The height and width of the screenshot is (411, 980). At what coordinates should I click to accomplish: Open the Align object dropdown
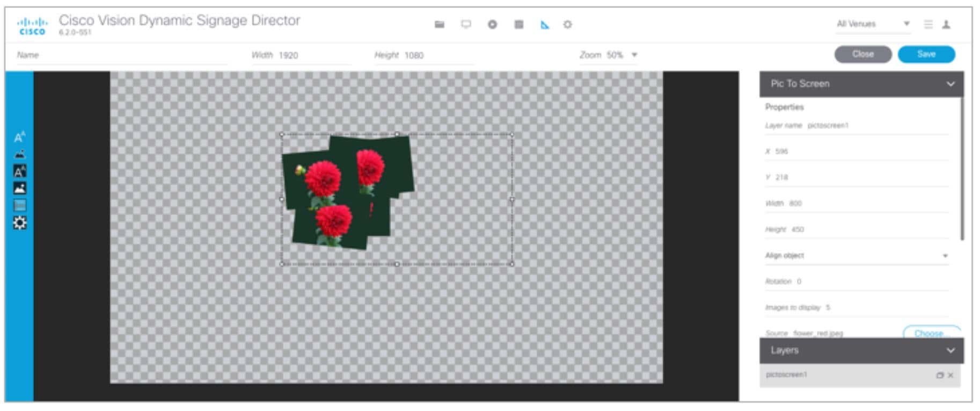857,256
